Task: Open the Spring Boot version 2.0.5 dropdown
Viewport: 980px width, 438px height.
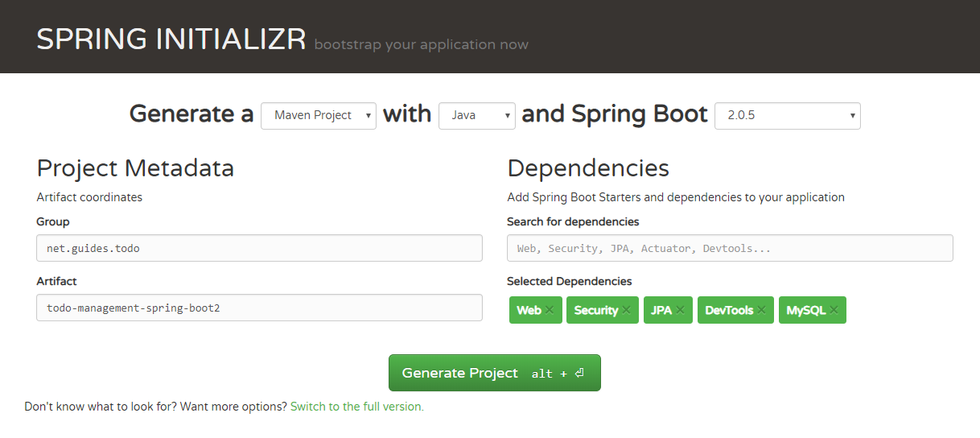Action: tap(788, 115)
